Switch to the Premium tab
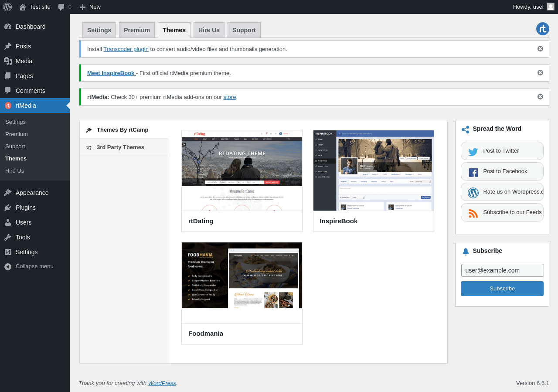Viewport: 558px width, 392px height. click(x=136, y=30)
